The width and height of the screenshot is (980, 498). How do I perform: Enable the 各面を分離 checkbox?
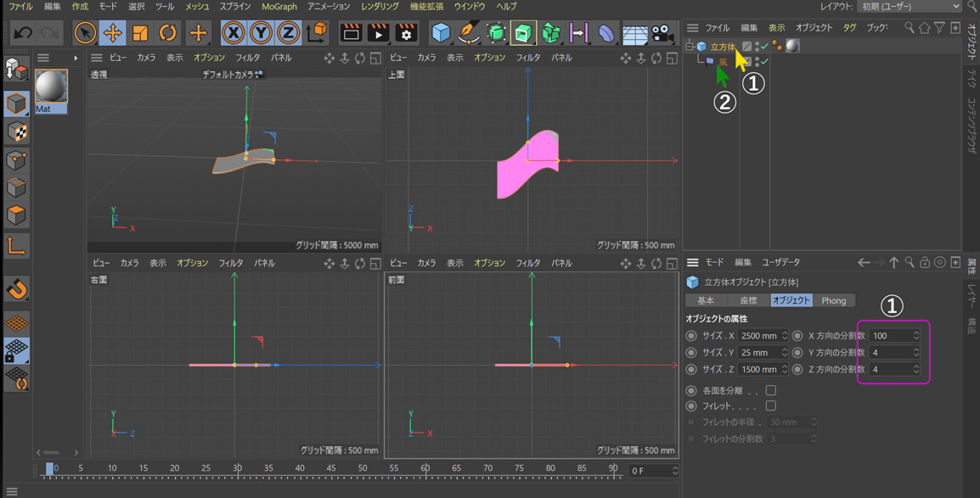[771, 391]
